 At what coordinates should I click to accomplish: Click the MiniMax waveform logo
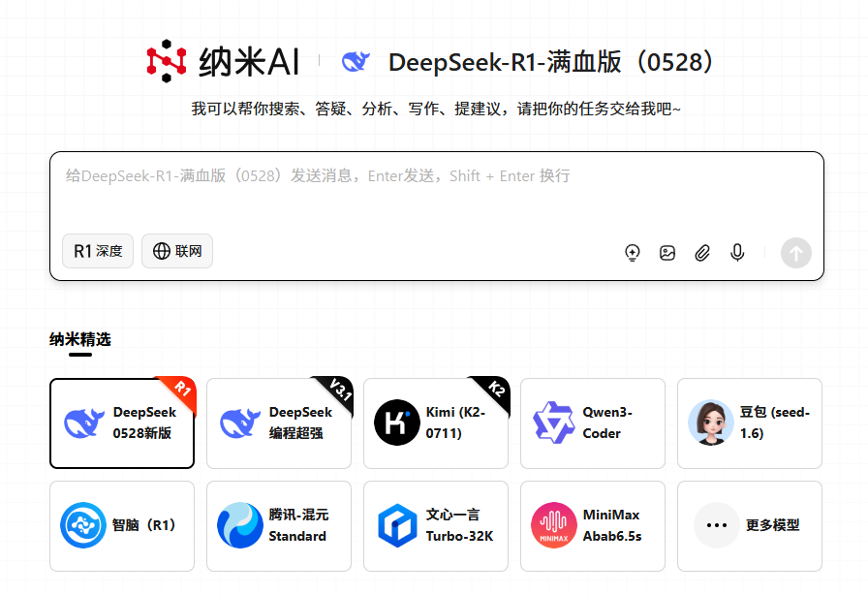[x=553, y=525]
